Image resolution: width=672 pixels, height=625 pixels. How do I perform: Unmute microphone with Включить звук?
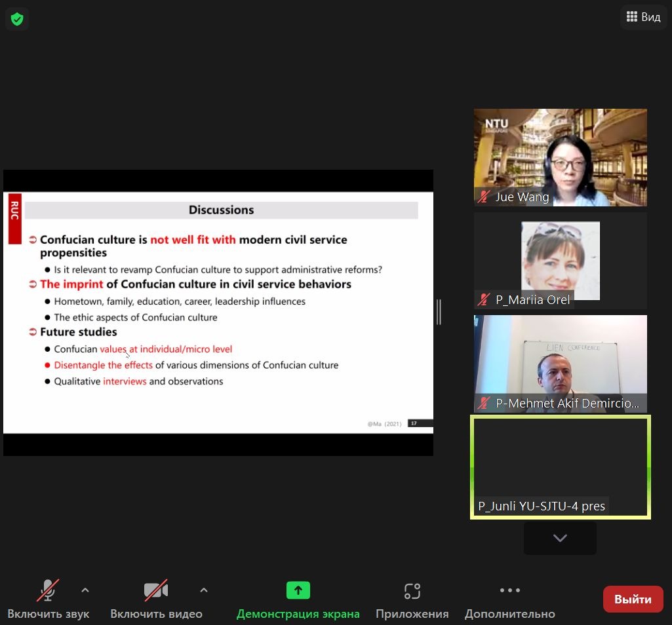[x=48, y=591]
